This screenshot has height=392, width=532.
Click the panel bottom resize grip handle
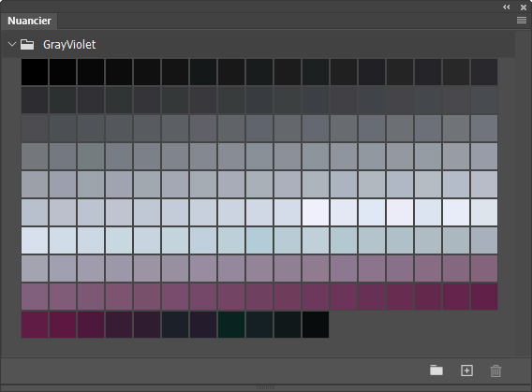point(266,387)
